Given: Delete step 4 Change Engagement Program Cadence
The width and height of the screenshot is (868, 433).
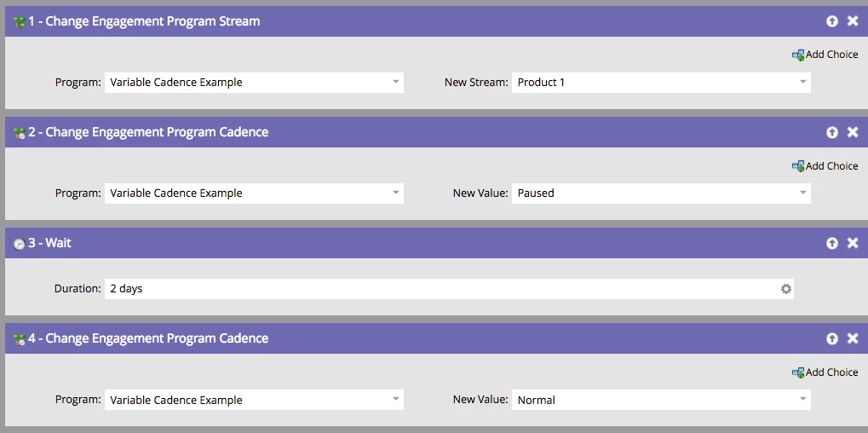Looking at the screenshot, I should 853,339.
